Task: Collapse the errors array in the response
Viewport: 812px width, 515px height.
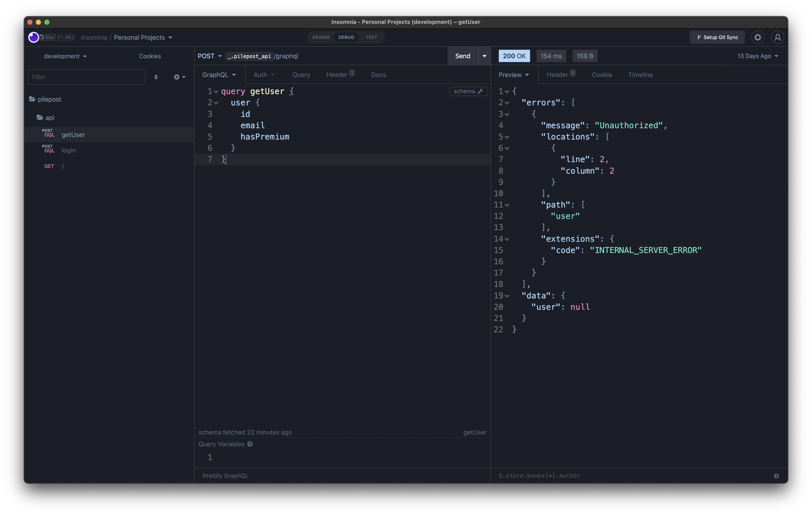Action: tap(507, 103)
